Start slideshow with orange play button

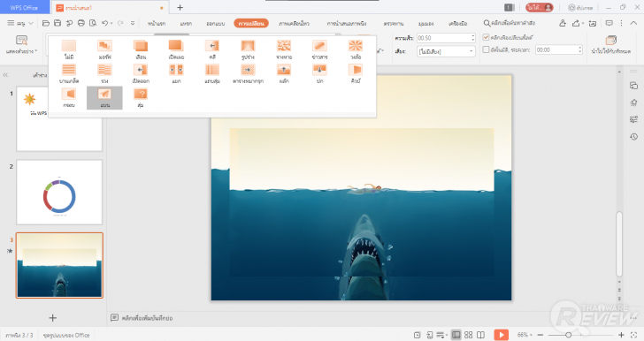tap(501, 335)
